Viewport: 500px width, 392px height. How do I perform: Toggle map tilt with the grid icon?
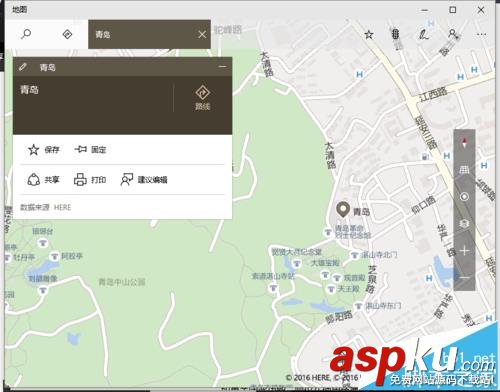click(x=464, y=170)
